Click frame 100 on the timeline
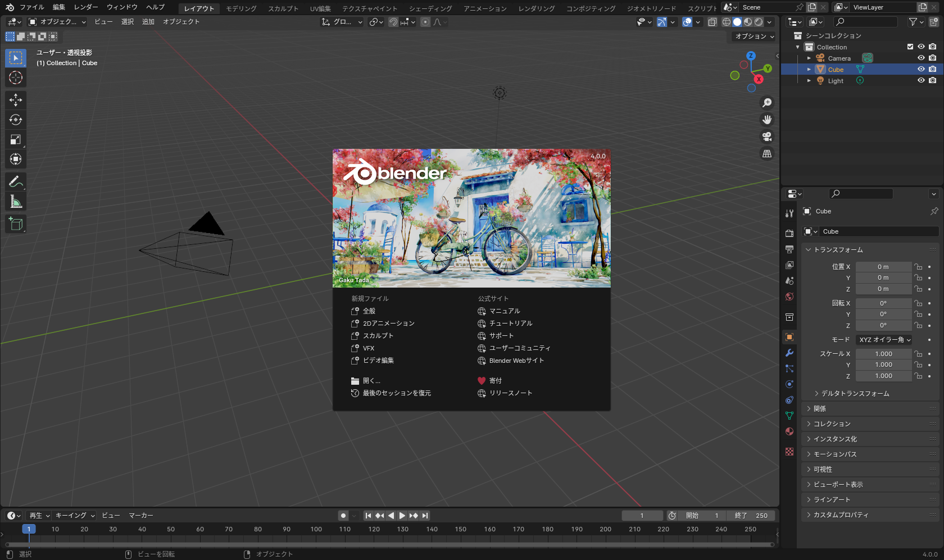Image resolution: width=944 pixels, height=560 pixels. [x=316, y=529]
